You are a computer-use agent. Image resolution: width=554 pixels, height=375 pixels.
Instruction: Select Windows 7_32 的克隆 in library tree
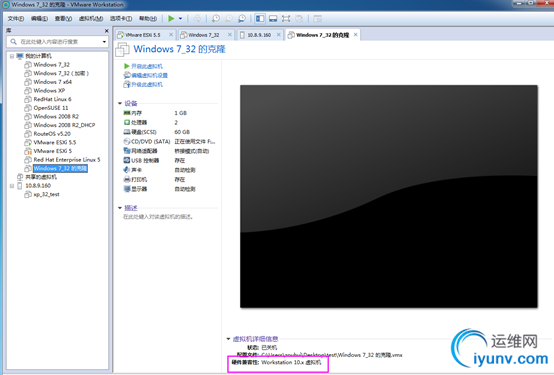pos(60,169)
